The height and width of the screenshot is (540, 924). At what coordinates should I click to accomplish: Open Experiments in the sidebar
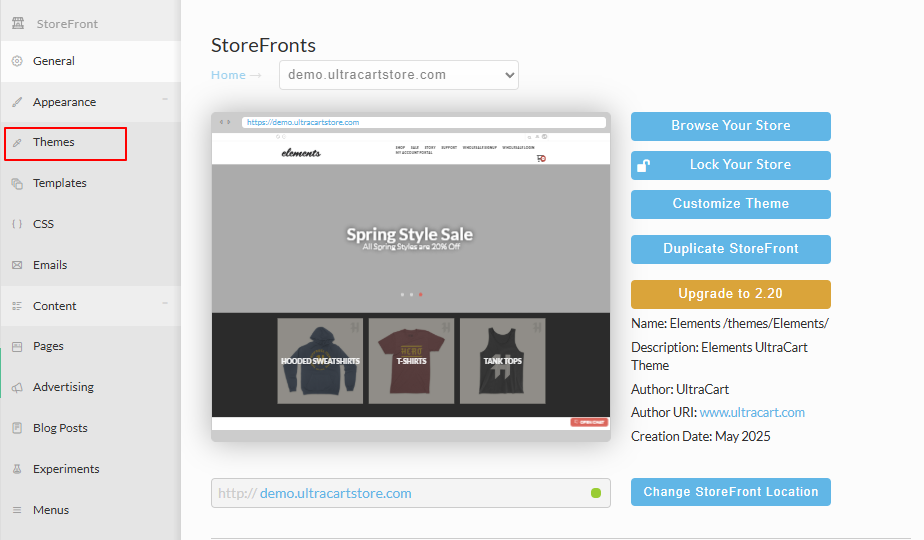pos(91,469)
